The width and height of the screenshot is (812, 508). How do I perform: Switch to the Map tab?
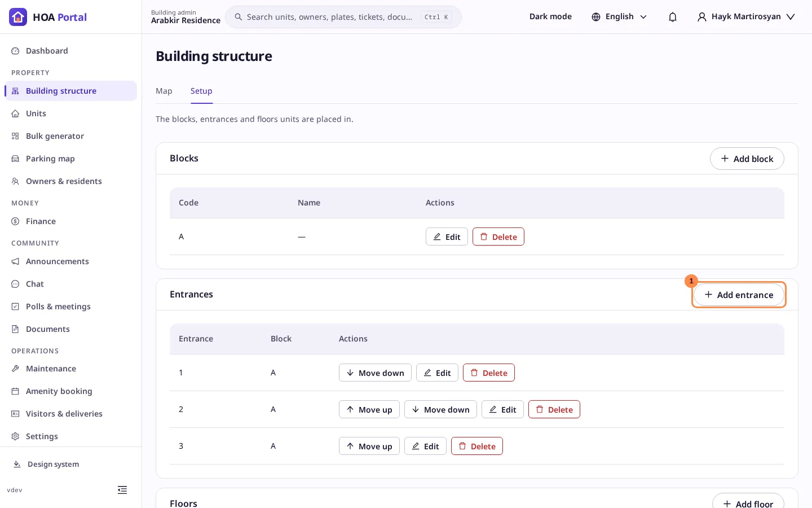click(x=164, y=91)
